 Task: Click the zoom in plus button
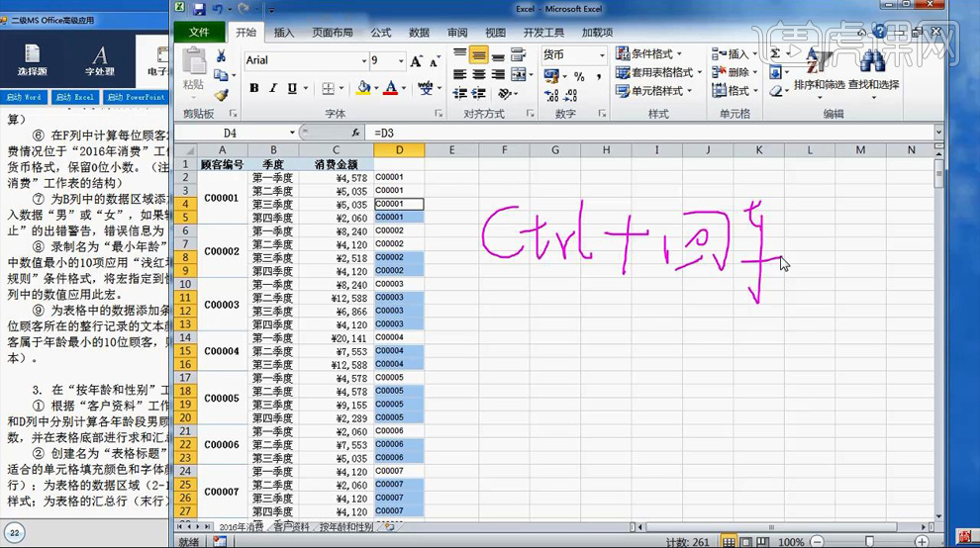coord(922,541)
